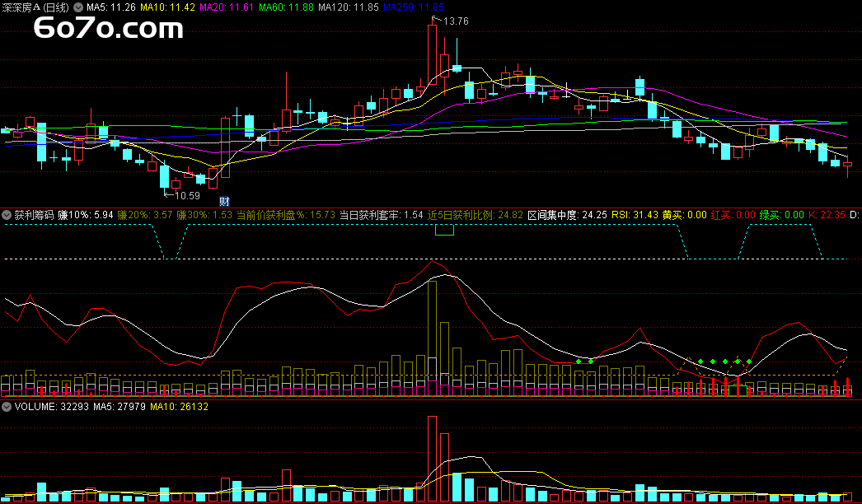
Task: Click the 13.76 high price marker
Action: (455, 21)
